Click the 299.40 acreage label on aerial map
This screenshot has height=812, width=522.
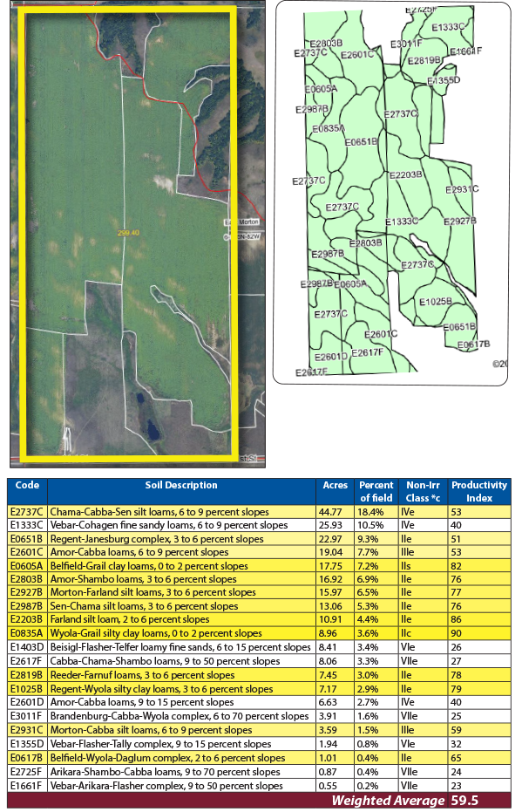click(128, 233)
